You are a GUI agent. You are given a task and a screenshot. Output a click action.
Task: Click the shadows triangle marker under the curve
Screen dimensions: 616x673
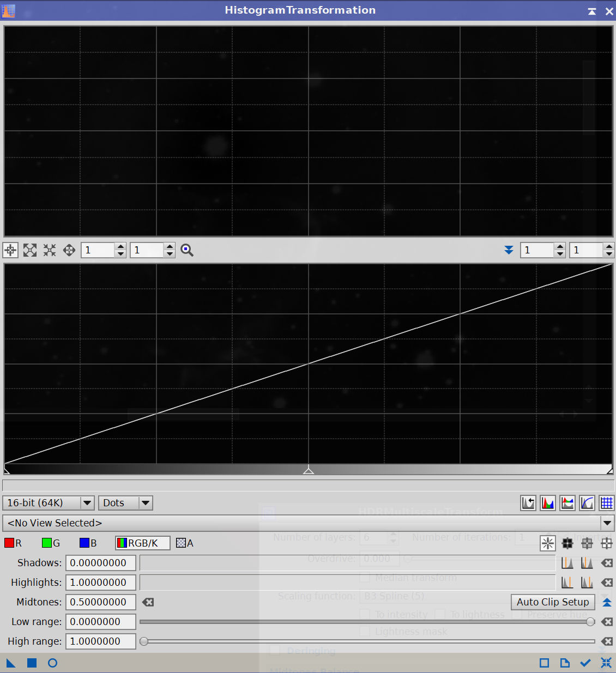[x=7, y=470]
